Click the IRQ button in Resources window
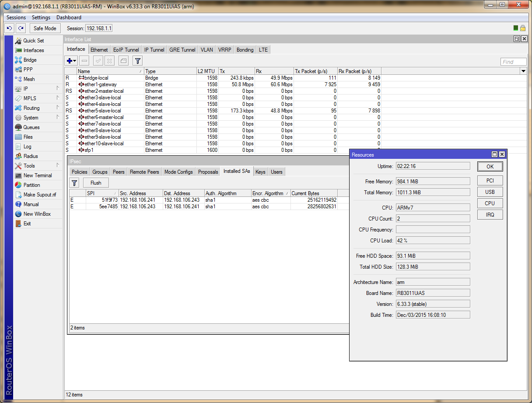 pyautogui.click(x=490, y=214)
